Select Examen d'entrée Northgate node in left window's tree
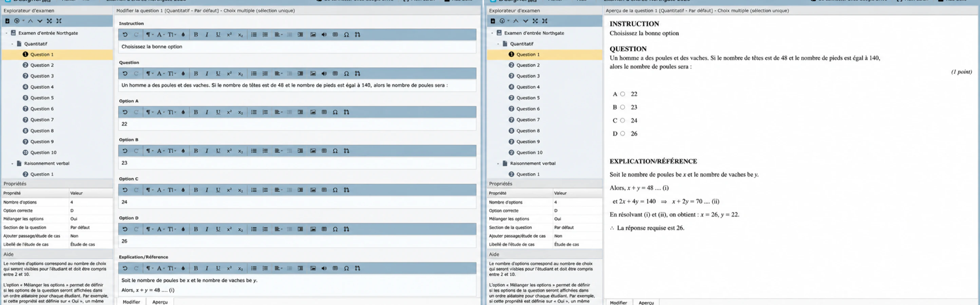The image size is (980, 305). [x=48, y=33]
